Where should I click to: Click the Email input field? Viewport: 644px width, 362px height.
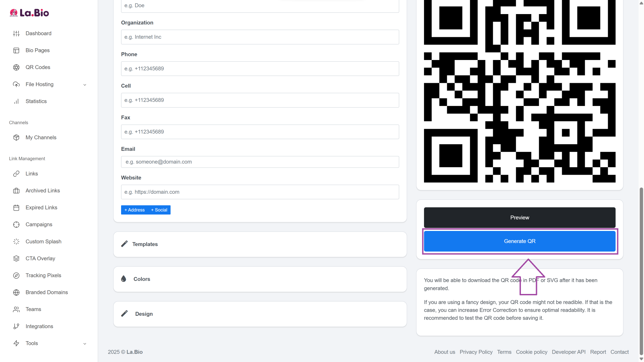(260, 162)
